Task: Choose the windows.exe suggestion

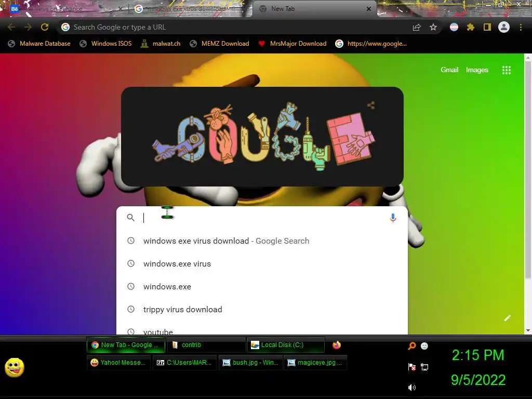Action: 262,286
